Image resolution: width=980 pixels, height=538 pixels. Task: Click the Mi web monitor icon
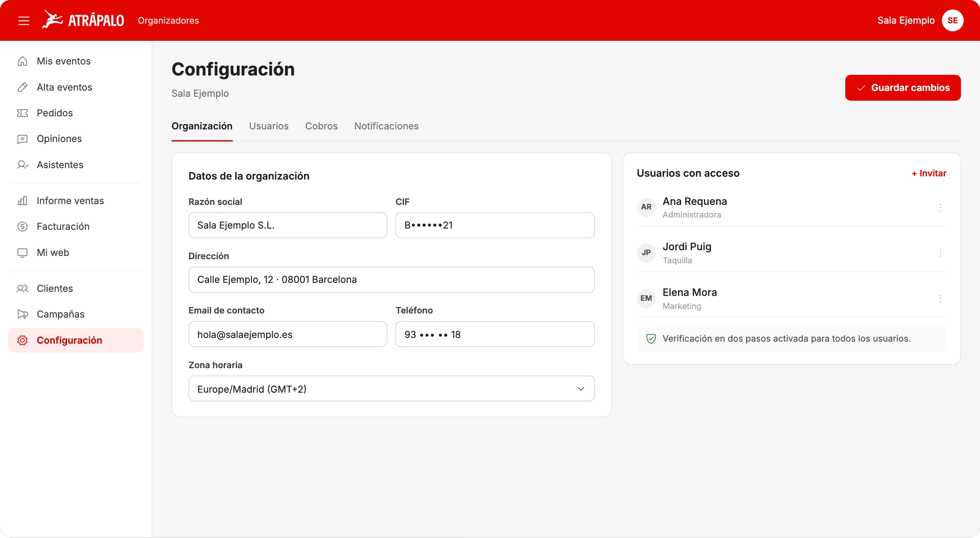tap(22, 253)
